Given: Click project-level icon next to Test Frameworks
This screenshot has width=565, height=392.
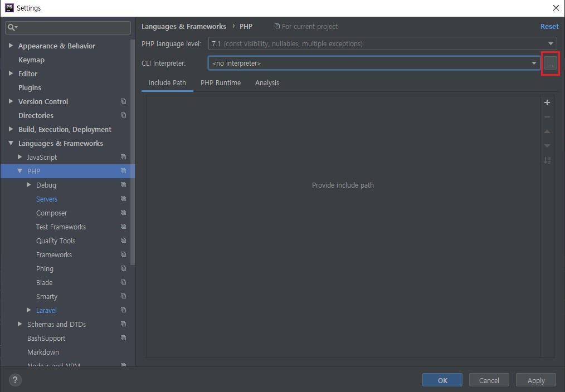Looking at the screenshot, I should [123, 227].
